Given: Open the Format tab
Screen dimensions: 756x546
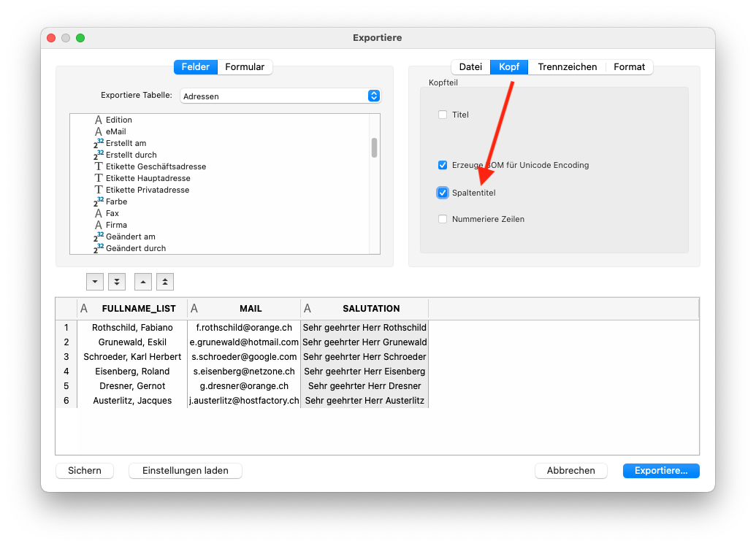Looking at the screenshot, I should point(629,67).
